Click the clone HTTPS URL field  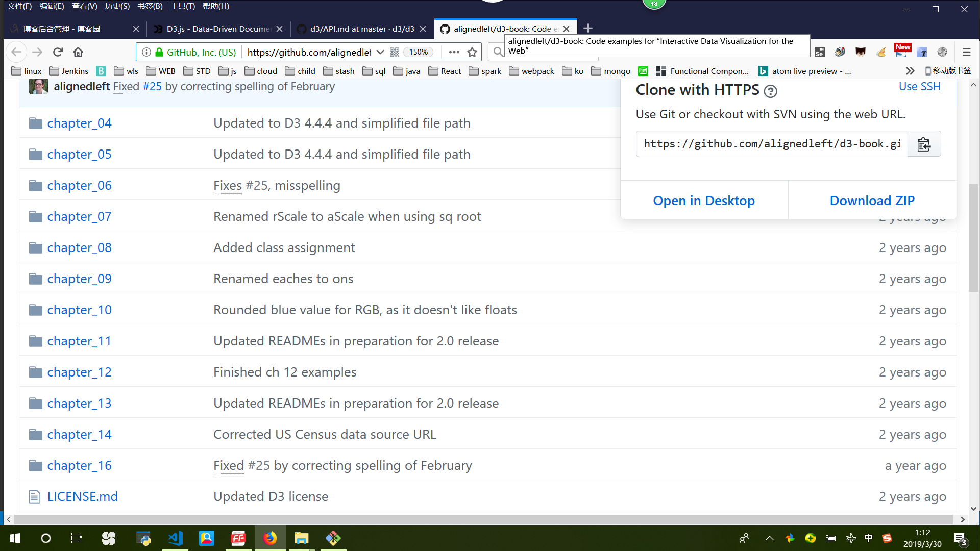[772, 144]
